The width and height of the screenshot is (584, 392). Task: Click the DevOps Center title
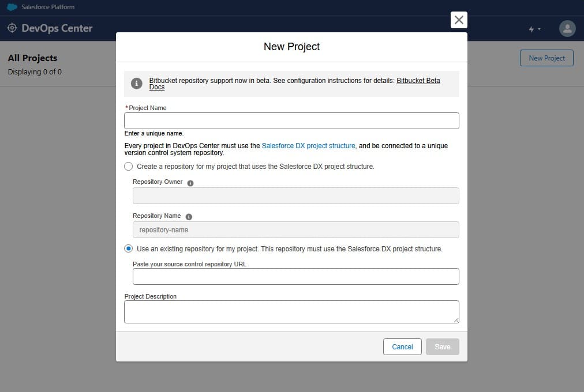57,28
